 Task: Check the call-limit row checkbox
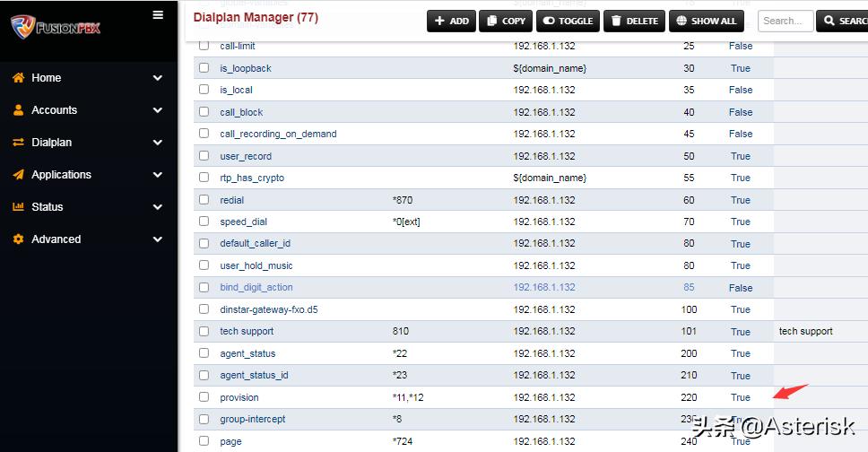[x=204, y=46]
